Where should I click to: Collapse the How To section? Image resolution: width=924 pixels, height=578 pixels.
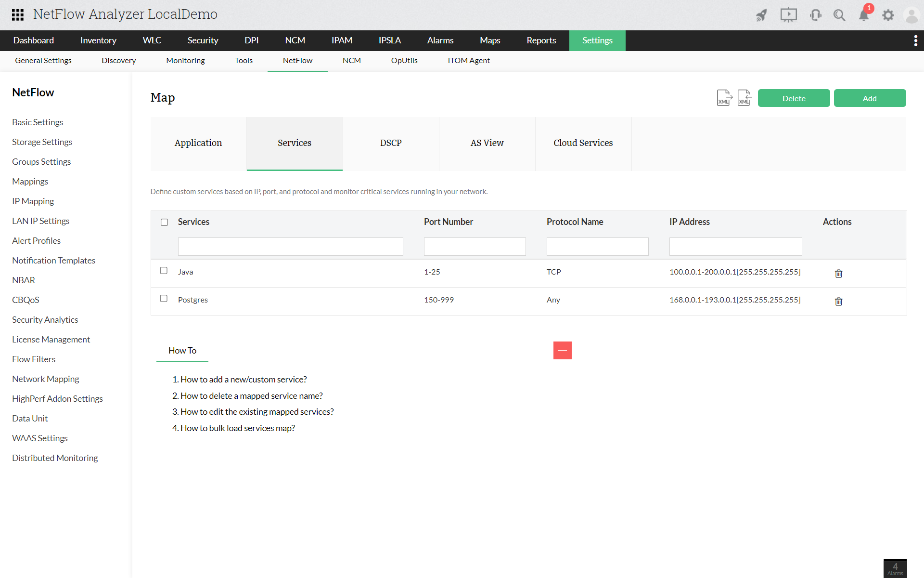(562, 350)
